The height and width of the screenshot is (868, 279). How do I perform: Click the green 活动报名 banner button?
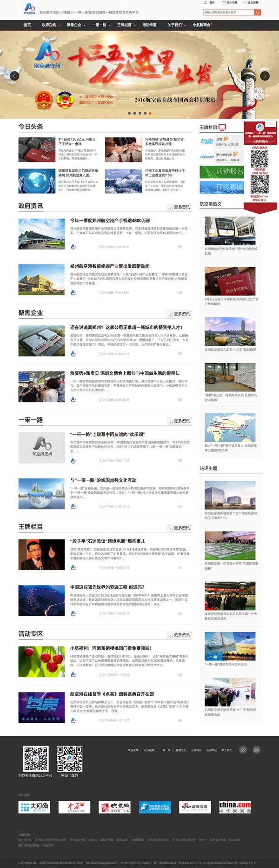[221, 171]
